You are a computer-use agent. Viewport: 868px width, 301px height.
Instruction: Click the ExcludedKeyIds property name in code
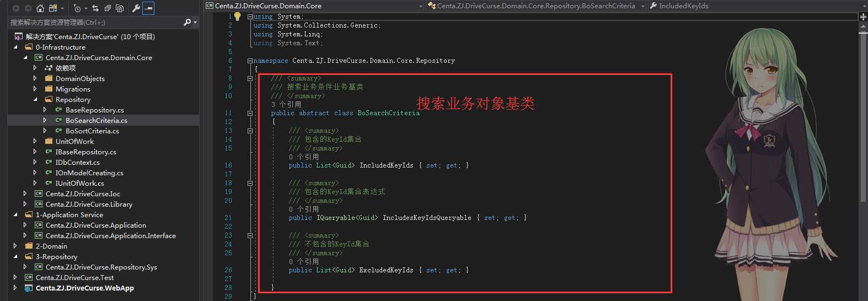(x=386, y=270)
